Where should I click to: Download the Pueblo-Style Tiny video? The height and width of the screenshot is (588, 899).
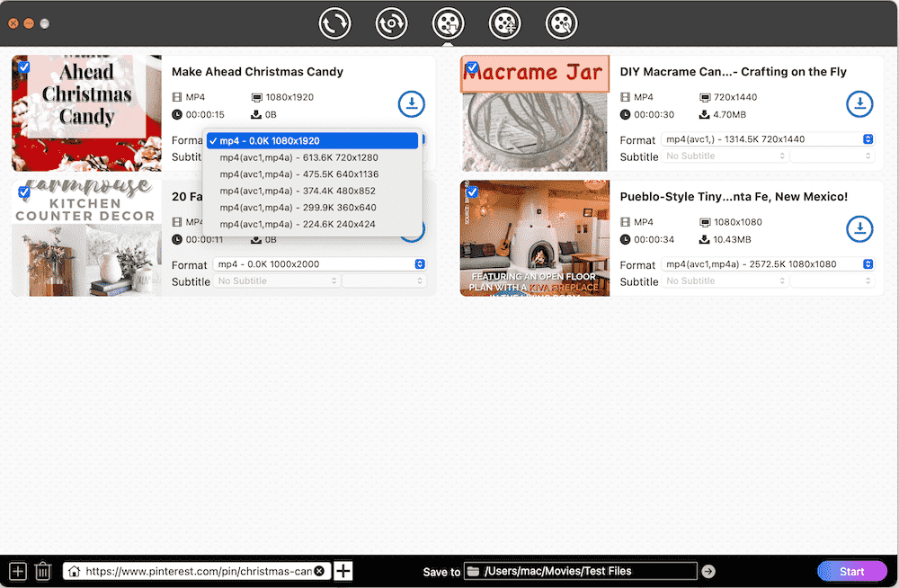click(859, 229)
